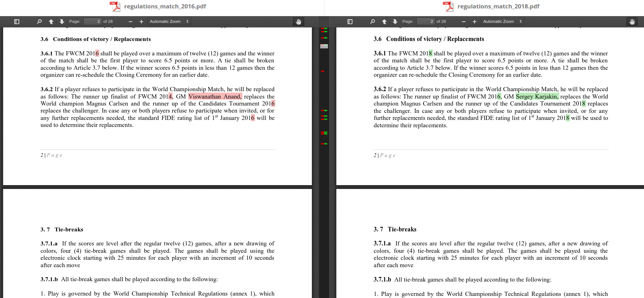
Task: Toggle the sidebar in the right 2018 viewer
Action: coord(350,22)
